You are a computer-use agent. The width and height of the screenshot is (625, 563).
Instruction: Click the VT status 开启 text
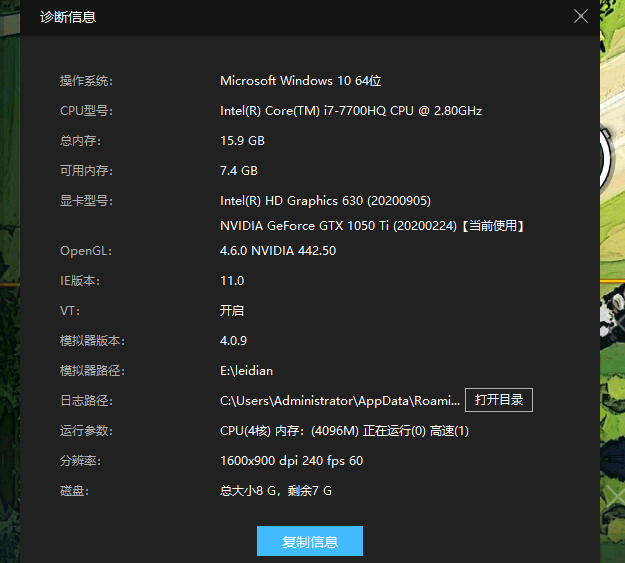coord(232,310)
